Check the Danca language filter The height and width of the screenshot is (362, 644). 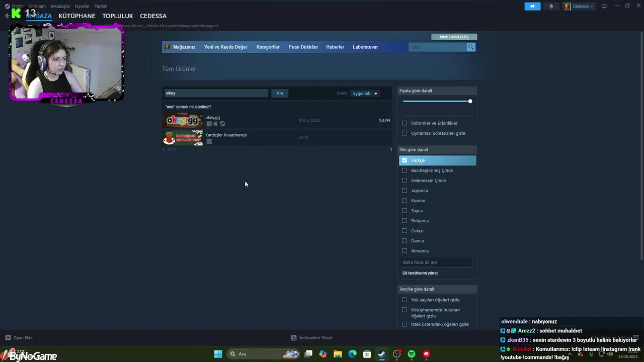coord(405,241)
